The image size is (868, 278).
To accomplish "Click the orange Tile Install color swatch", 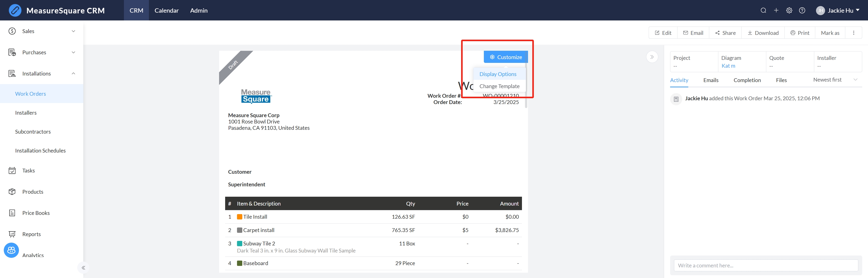I will pos(240,217).
